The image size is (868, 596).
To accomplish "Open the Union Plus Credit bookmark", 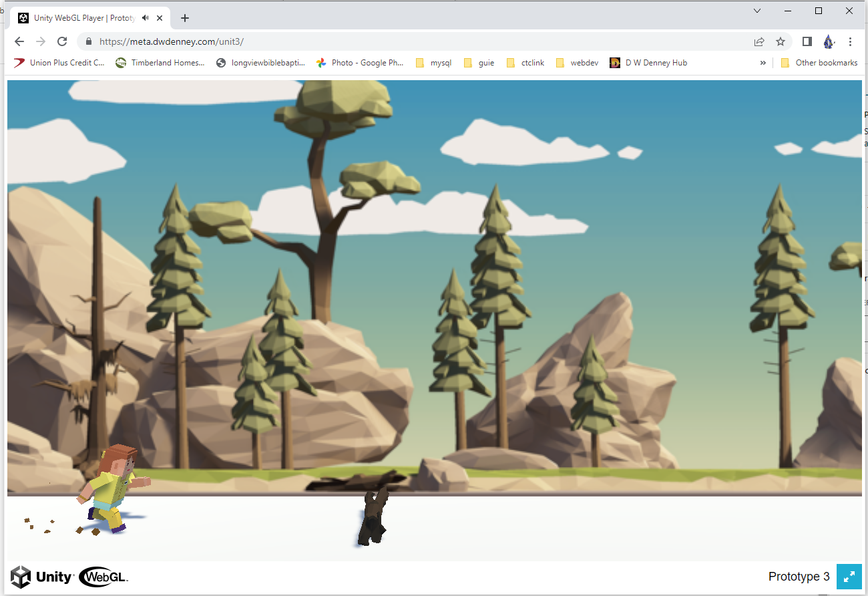I will (59, 63).
